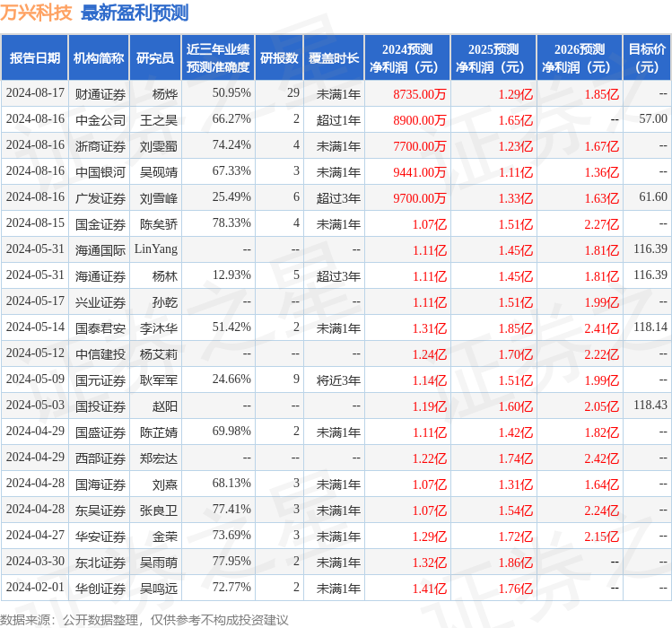Screen dimensions: 672x628
Task: Click the 最新盈利预测 heading
Action: pos(135,13)
